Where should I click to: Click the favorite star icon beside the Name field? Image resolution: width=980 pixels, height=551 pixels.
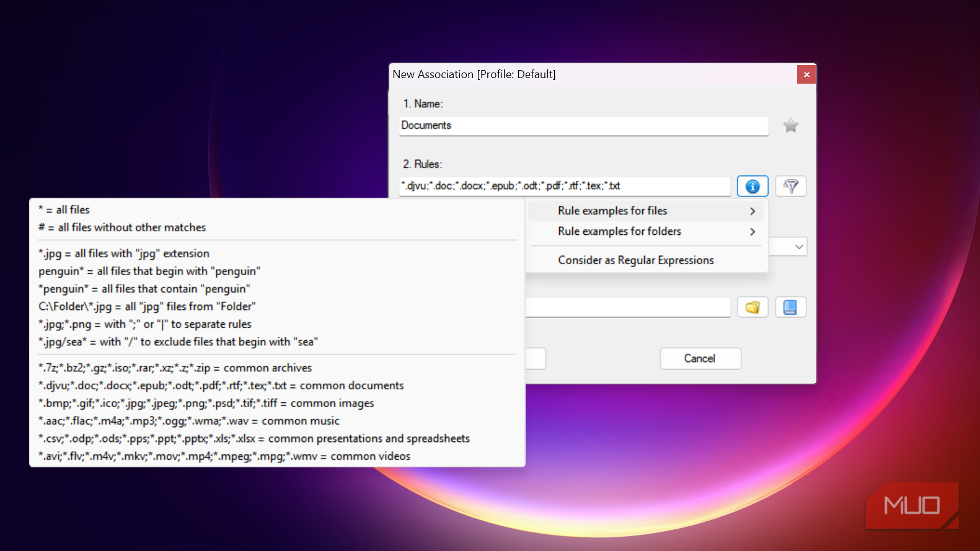(790, 126)
